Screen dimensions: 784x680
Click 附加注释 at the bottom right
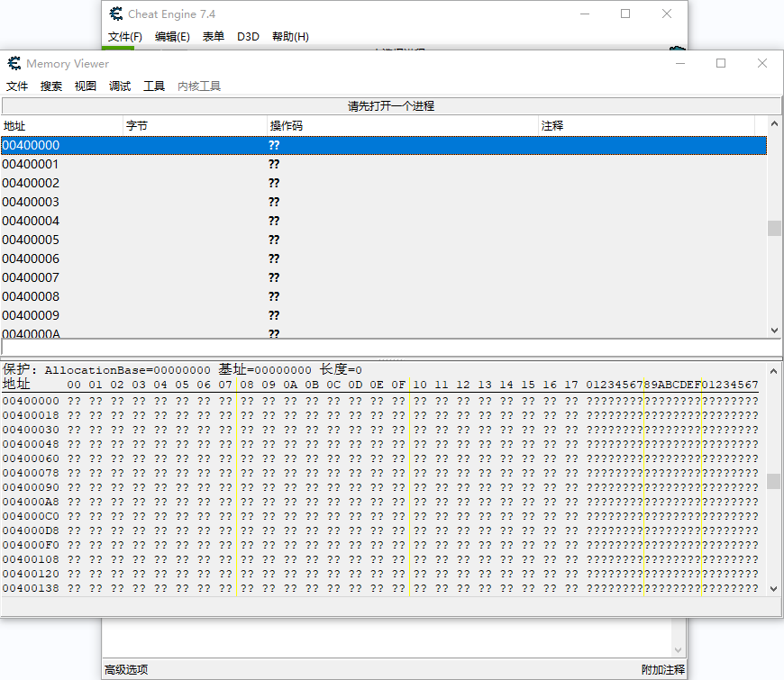pyautogui.click(x=662, y=669)
